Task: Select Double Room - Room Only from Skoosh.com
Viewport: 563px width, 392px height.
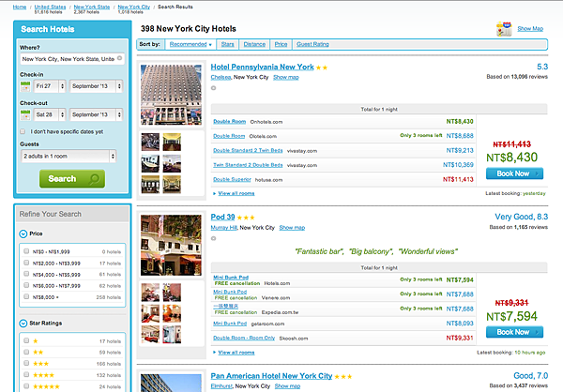Action: point(244,339)
